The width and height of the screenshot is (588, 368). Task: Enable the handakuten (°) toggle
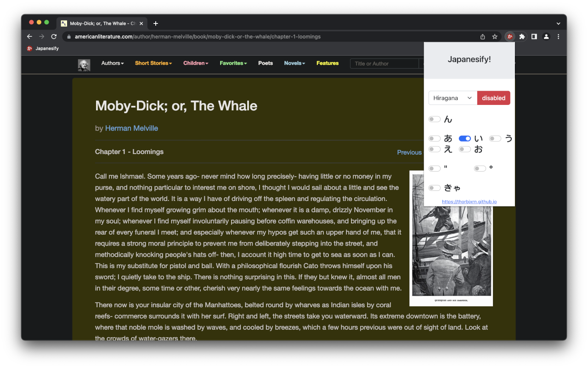(x=480, y=168)
